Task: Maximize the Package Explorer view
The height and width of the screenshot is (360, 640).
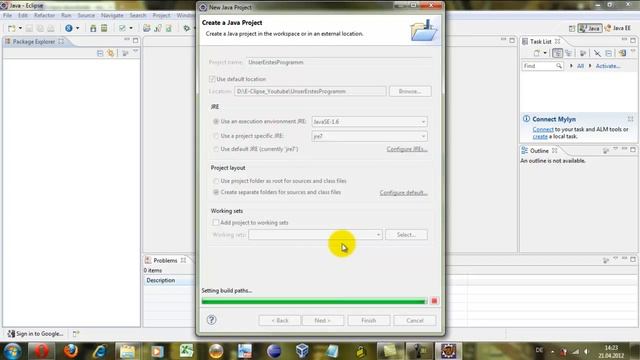Action: [x=136, y=40]
